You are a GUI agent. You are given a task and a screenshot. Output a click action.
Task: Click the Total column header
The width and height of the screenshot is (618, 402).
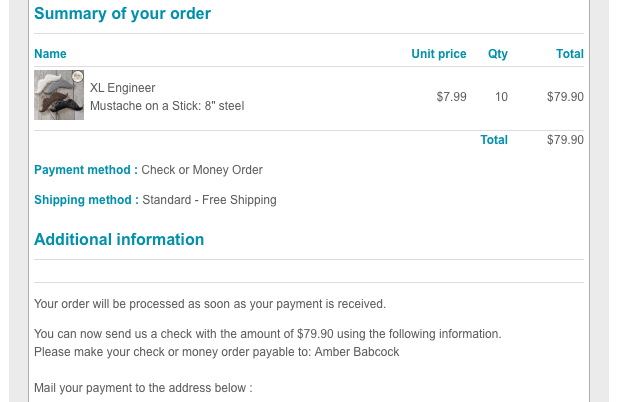(569, 54)
